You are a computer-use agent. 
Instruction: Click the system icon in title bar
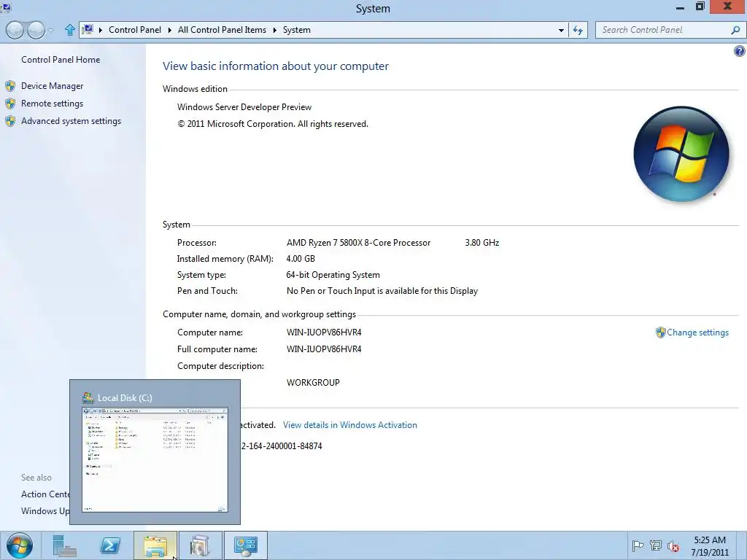coord(6,7)
